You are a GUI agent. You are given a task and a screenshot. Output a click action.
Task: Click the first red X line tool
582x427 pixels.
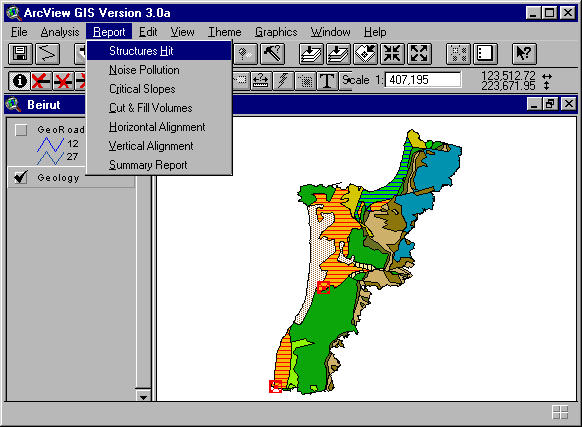tap(41, 81)
